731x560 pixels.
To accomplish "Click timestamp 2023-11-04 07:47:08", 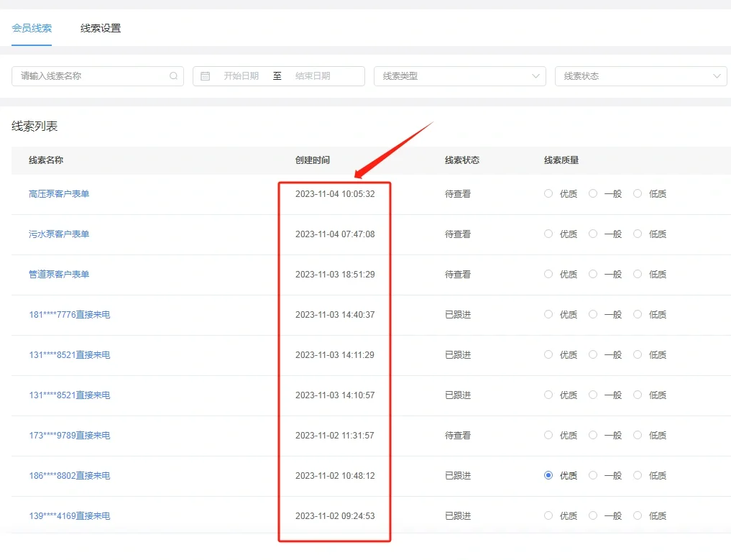I will pos(335,234).
